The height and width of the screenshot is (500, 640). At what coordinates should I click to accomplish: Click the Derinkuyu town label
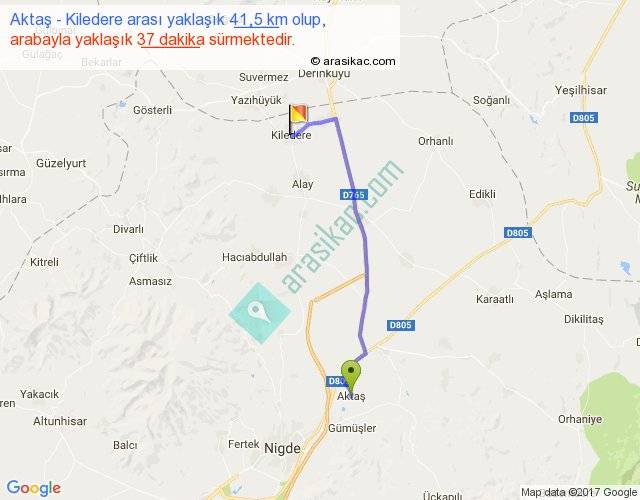click(x=324, y=73)
